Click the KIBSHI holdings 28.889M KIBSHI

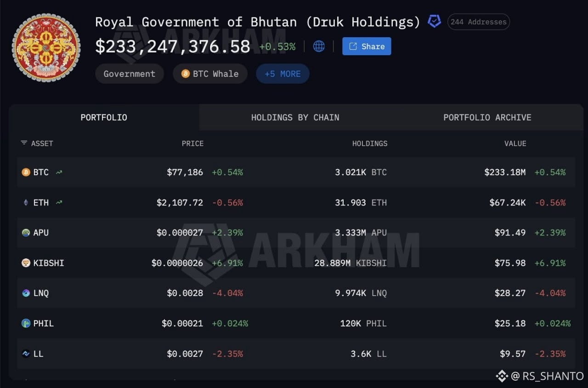tap(351, 263)
